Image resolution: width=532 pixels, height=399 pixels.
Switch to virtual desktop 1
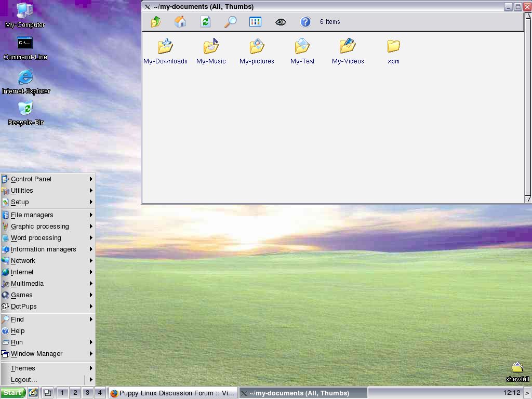pos(62,393)
